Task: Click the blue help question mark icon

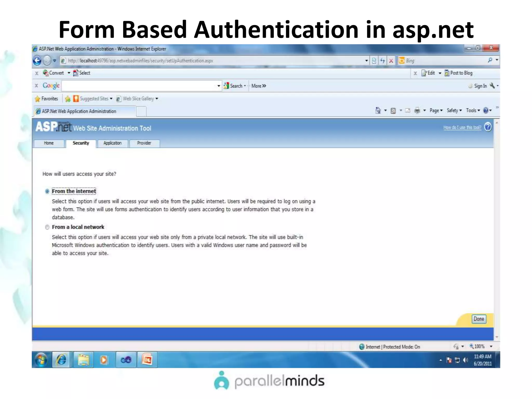Action: pyautogui.click(x=488, y=127)
